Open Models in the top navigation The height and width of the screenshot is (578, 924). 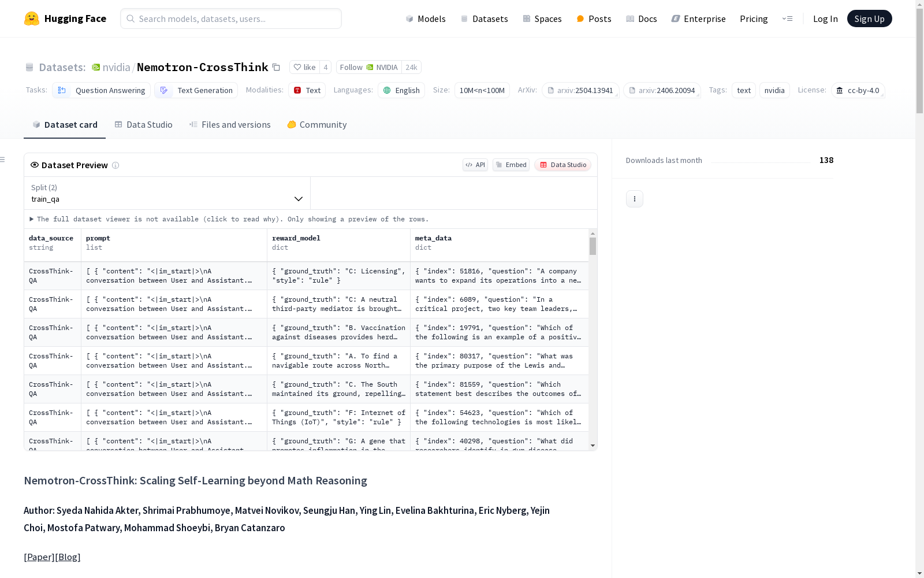[426, 18]
